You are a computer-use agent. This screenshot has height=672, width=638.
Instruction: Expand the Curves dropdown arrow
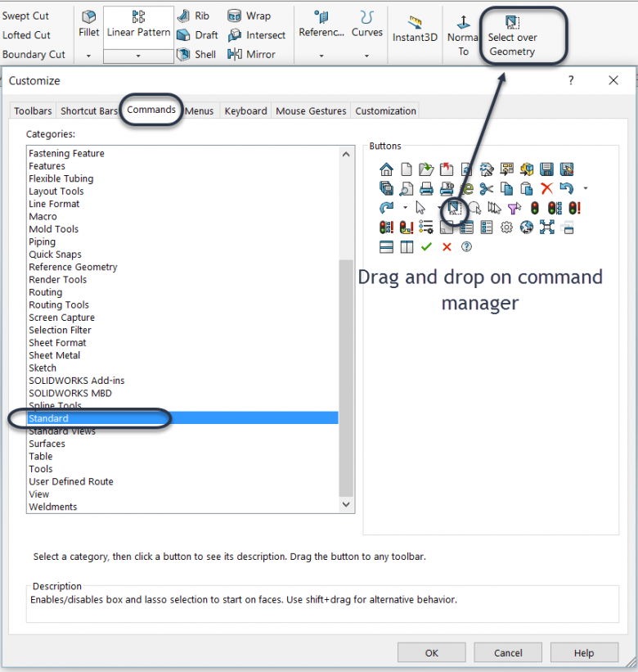point(366,56)
